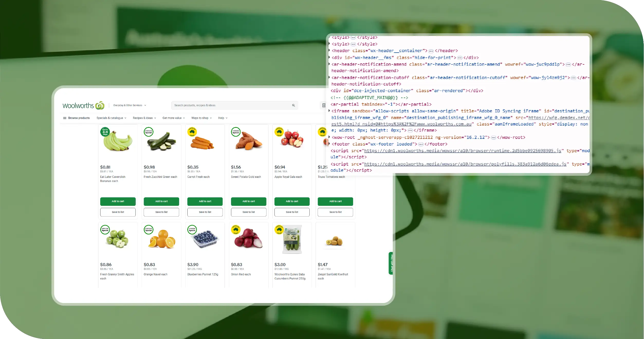Open the Recipes & ideas menu
The height and width of the screenshot is (339, 644).
pyautogui.click(x=144, y=118)
